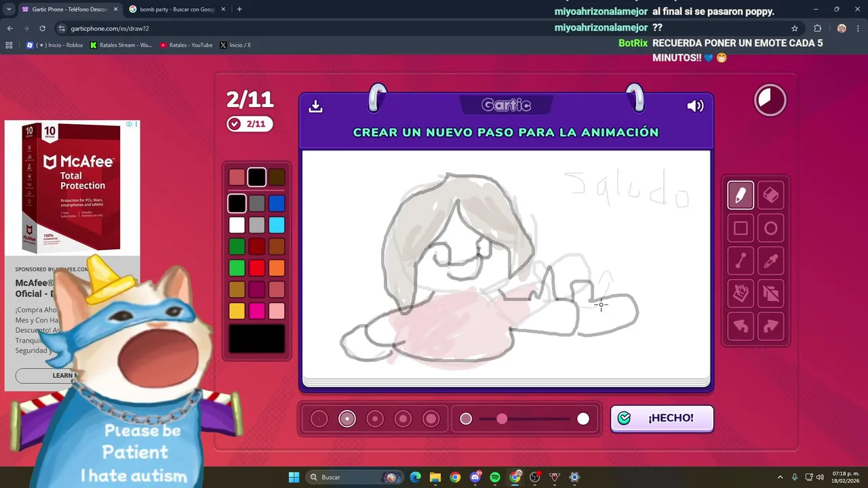Screen dimensions: 868x488
Task: Open the browser extensions puzzle icon
Action: (x=817, y=28)
